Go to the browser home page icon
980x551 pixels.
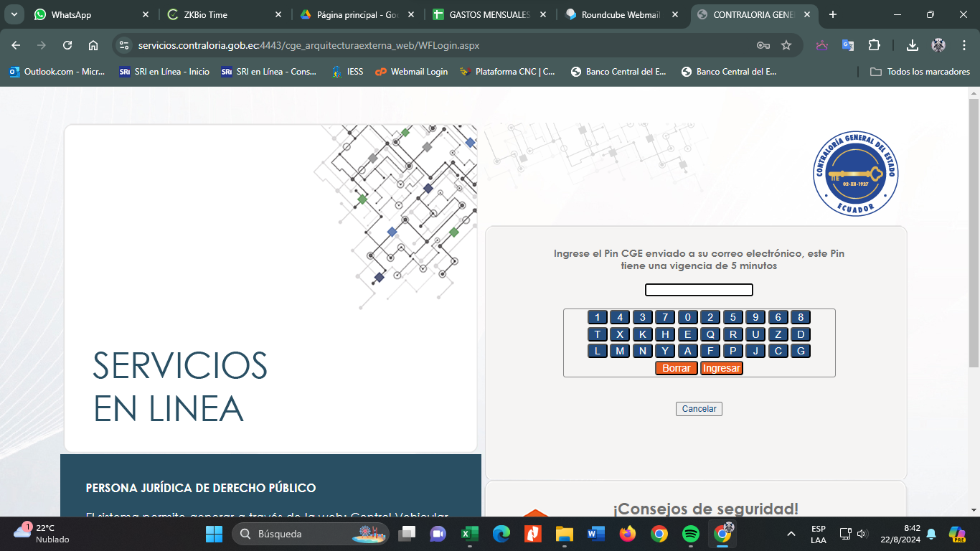point(93,45)
